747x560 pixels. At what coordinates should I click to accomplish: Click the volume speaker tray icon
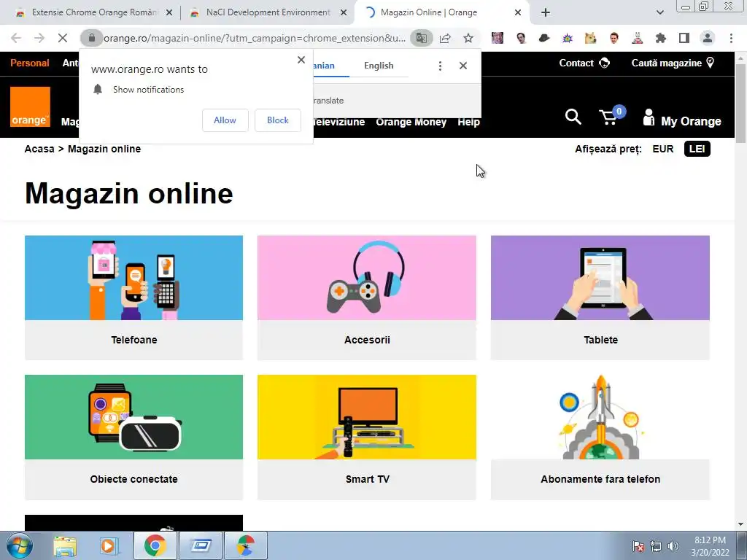(x=673, y=545)
